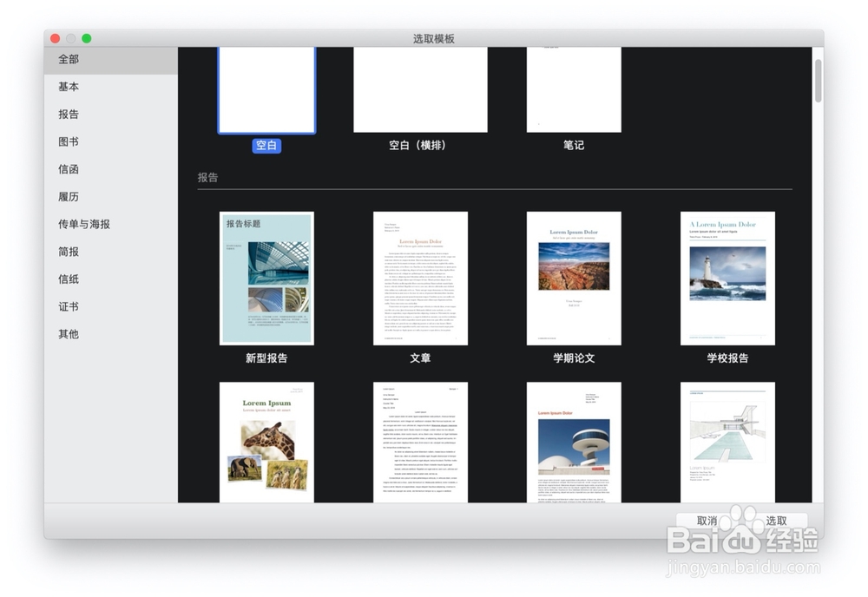This screenshot has height=597, width=868.
Task: Show only 报告 templates via sidebar
Action: click(x=69, y=114)
